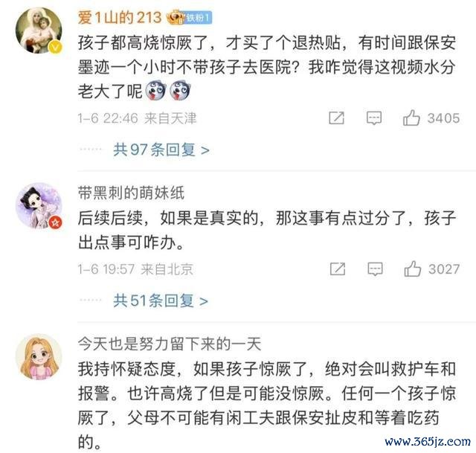Image resolution: width=476 pixels, height=453 pixels.
Task: Open replies icon on the 天津 comment
Action: (374, 118)
